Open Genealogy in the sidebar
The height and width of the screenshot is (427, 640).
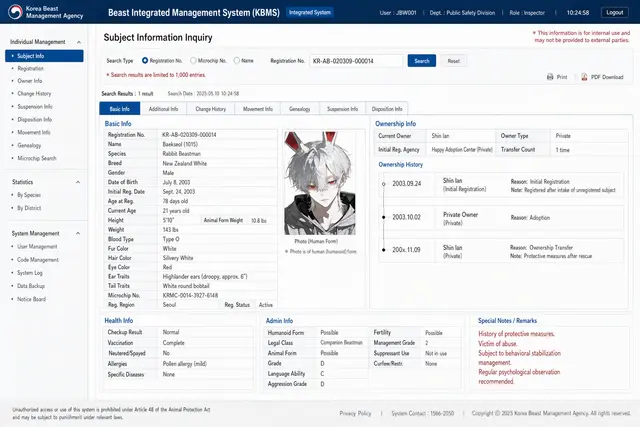coord(29,145)
